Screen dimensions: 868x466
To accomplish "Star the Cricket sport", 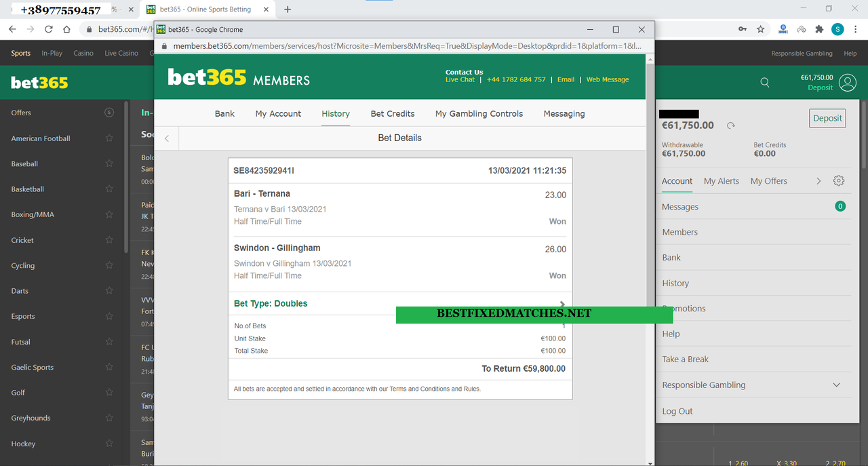I will [109, 240].
